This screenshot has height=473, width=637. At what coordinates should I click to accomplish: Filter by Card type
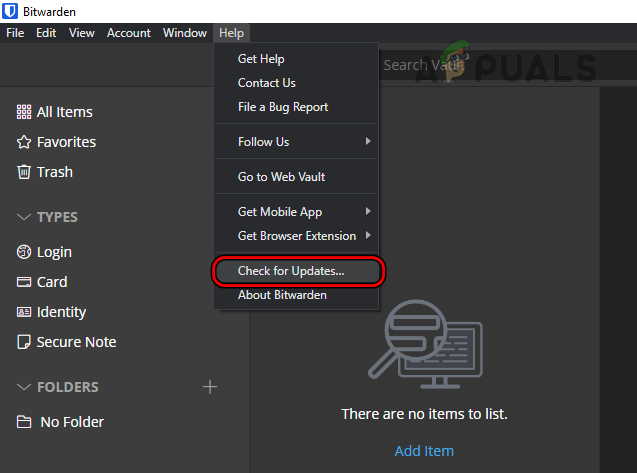click(52, 282)
